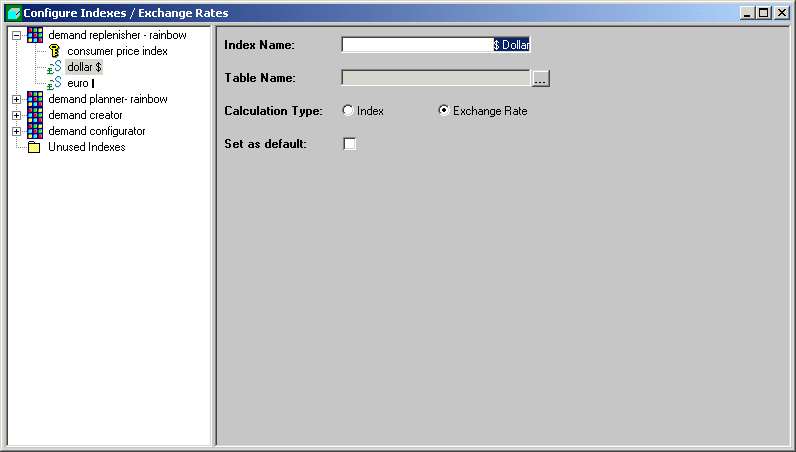Close the Configure Indexes window

(781, 13)
